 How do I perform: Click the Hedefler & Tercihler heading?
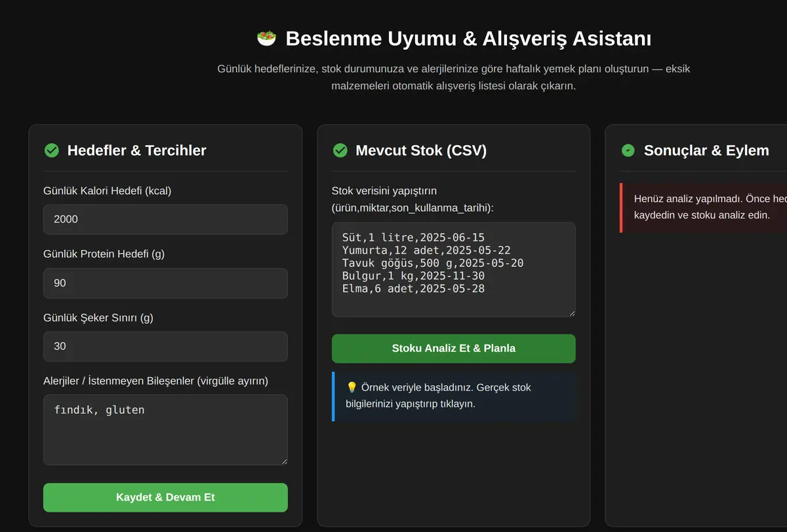pyautogui.click(x=136, y=150)
